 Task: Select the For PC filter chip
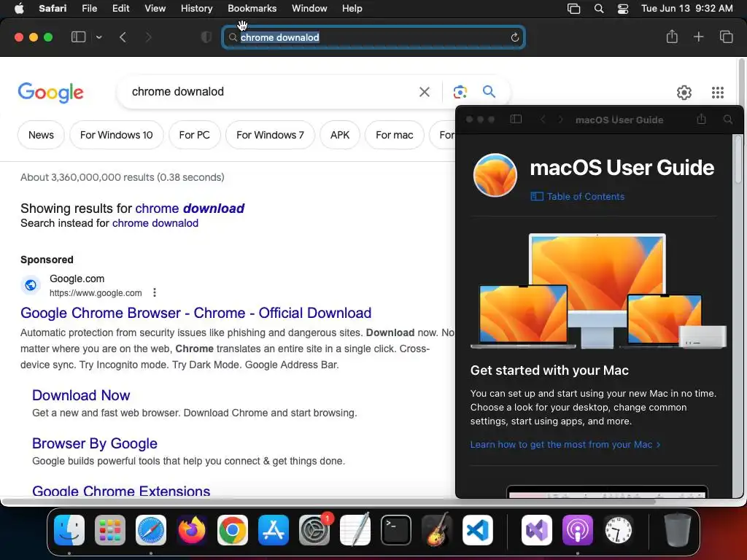[194, 135]
